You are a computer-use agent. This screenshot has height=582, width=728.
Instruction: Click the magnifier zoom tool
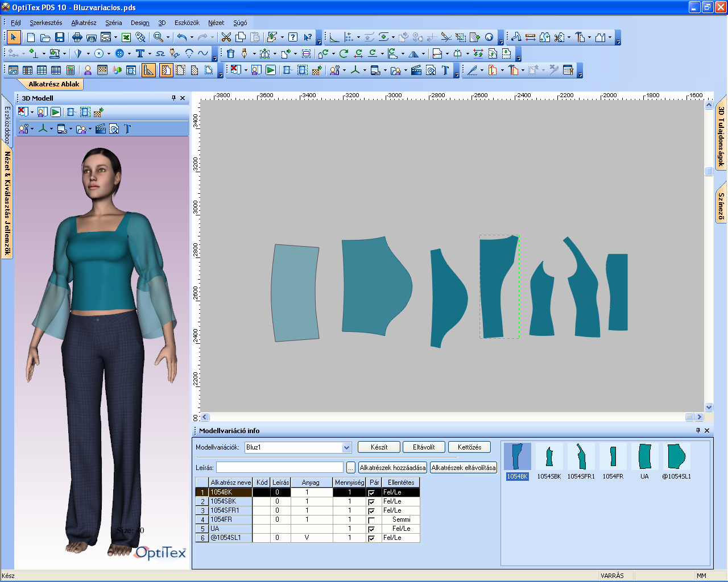point(158,38)
